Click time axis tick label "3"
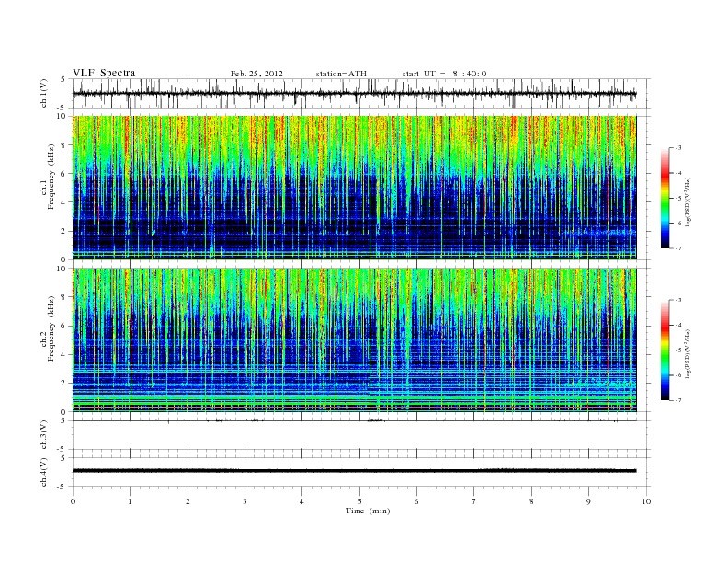 click(x=245, y=501)
